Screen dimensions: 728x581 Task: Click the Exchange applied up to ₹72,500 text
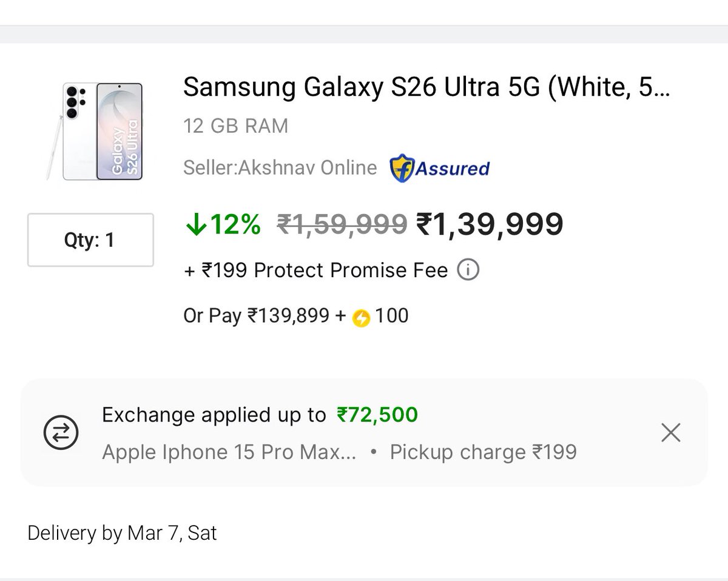click(x=260, y=415)
